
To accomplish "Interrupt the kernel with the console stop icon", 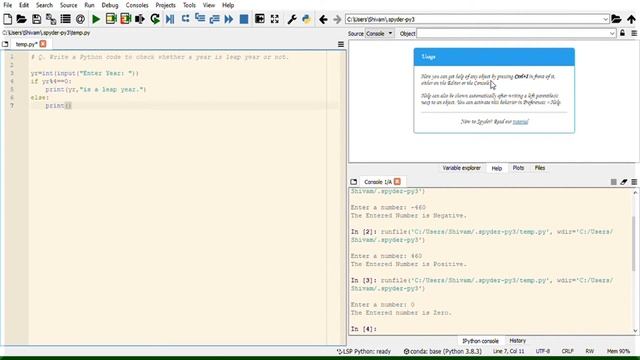I will point(613,182).
